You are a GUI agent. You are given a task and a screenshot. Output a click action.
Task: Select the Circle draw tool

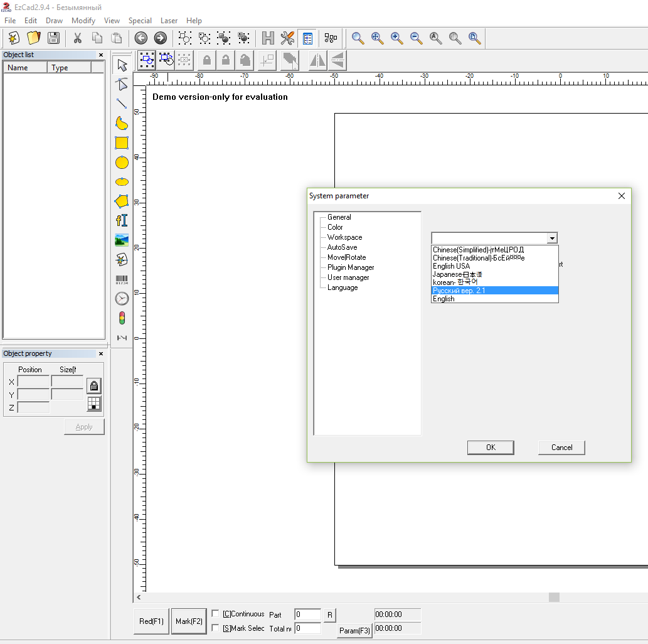(x=122, y=163)
